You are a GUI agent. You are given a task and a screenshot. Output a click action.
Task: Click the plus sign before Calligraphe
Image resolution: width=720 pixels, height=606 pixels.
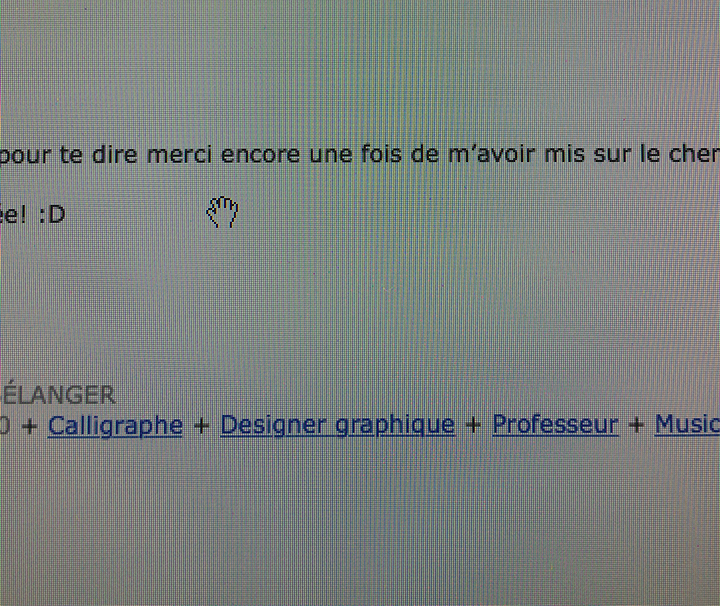coord(30,426)
